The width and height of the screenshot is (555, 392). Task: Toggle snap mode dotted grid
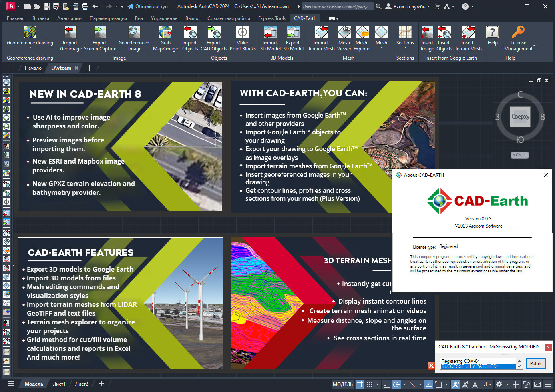[x=370, y=384]
